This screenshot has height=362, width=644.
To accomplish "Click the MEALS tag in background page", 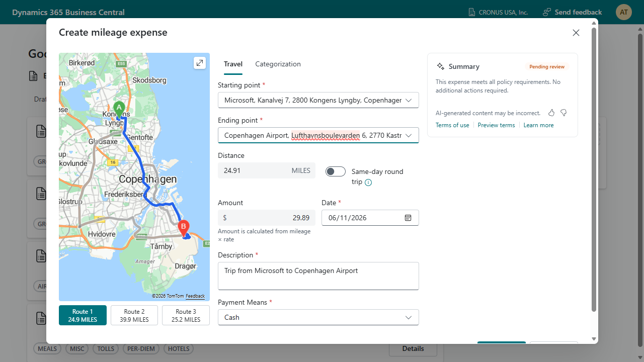I will [47, 348].
